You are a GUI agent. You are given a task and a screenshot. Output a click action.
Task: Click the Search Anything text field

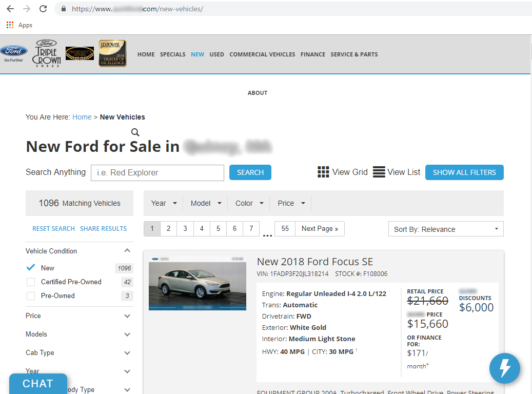(157, 173)
